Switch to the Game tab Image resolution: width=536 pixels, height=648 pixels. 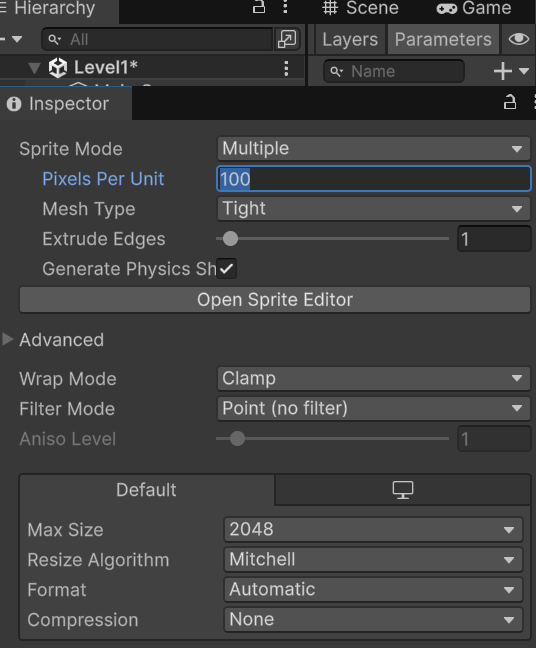click(x=474, y=8)
